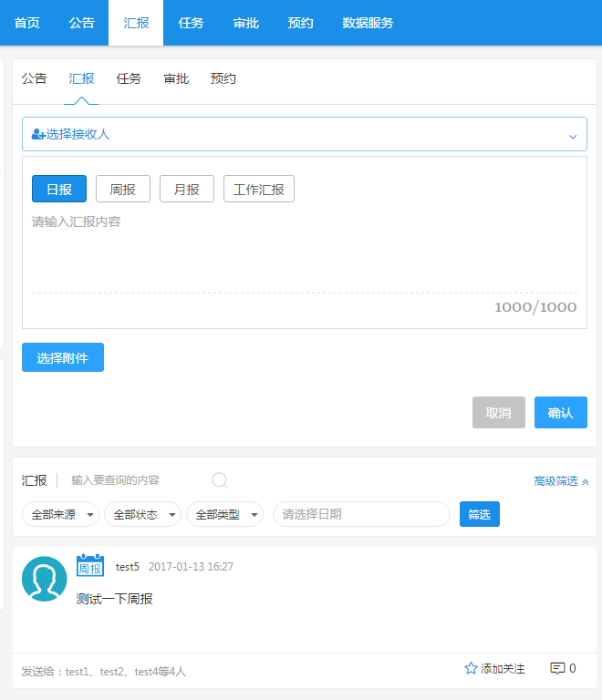Open the 全部类型 filter dropdown
Image resolution: width=602 pixels, height=700 pixels.
click(x=225, y=514)
